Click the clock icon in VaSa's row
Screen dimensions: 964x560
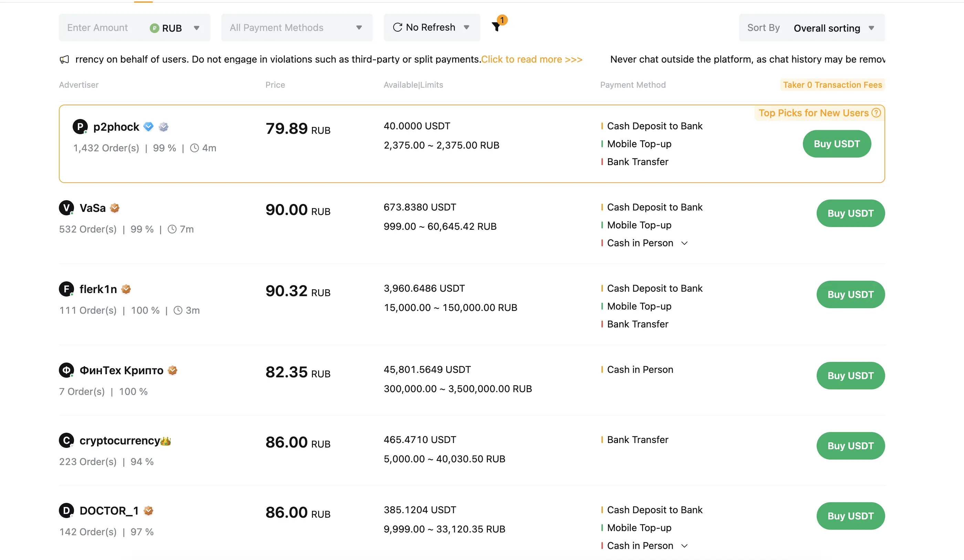[172, 229]
